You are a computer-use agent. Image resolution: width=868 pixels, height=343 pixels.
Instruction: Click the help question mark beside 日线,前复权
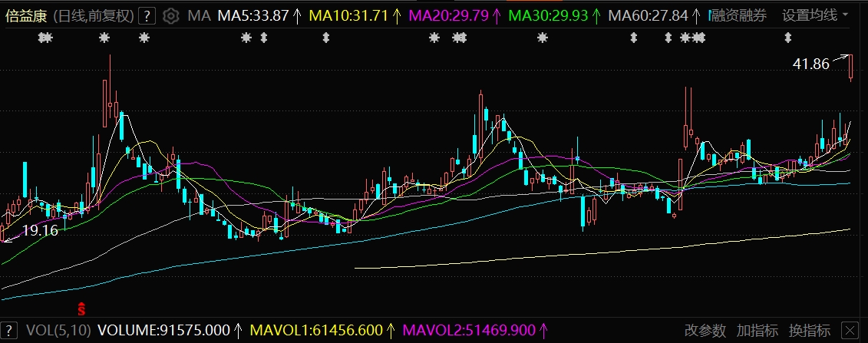[148, 15]
